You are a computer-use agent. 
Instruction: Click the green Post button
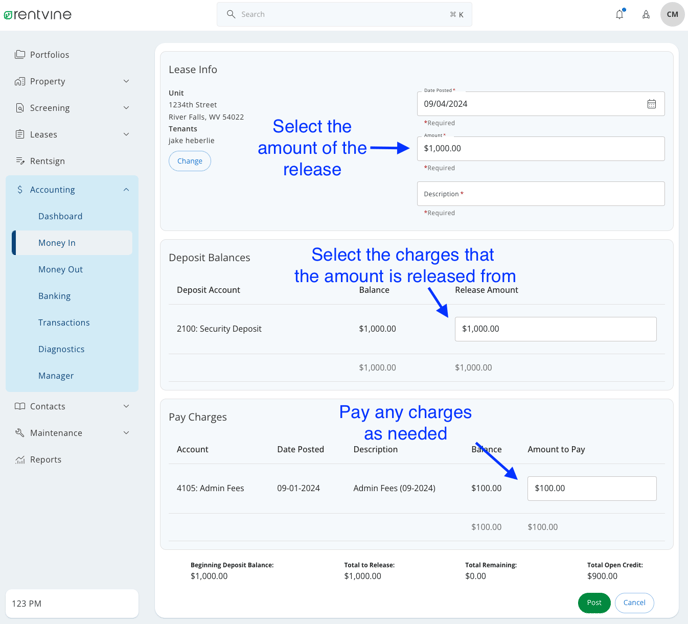594,603
